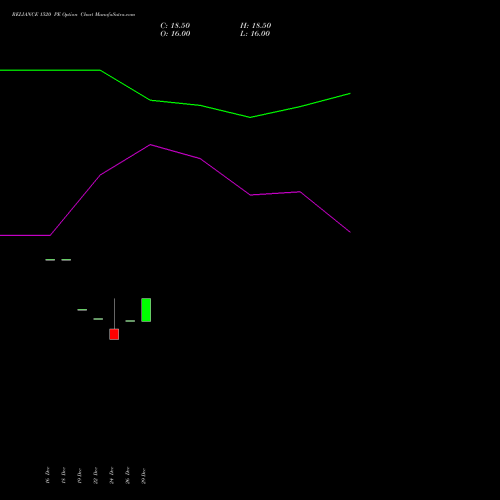The width and height of the screenshot is (500, 500).
Task: Select the low value L: 16.00
Action: 255,34
